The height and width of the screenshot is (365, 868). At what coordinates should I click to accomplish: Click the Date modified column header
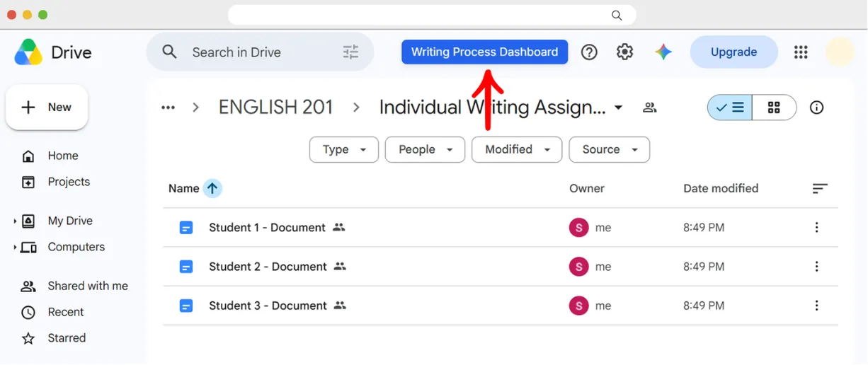point(721,188)
